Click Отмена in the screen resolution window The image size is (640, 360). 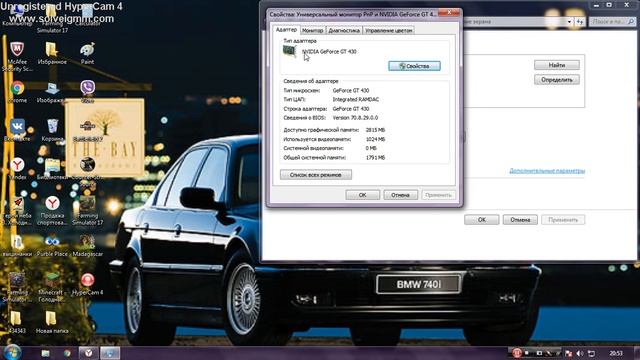click(520, 220)
